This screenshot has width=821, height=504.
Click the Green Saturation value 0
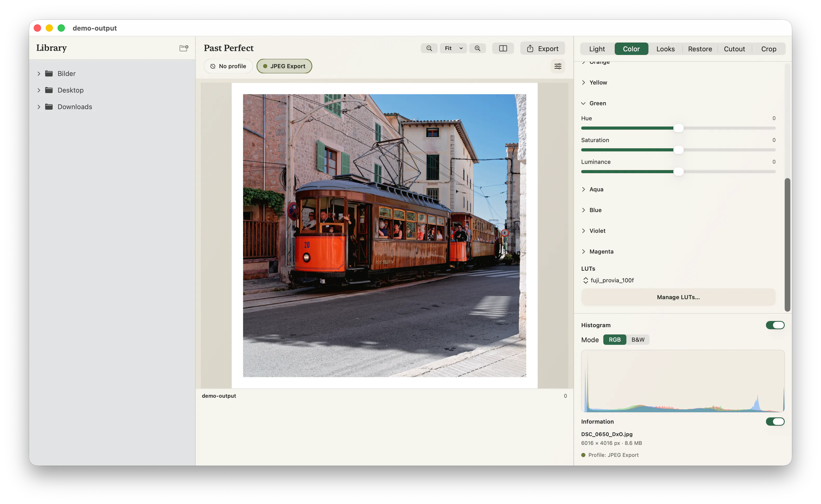coord(774,140)
